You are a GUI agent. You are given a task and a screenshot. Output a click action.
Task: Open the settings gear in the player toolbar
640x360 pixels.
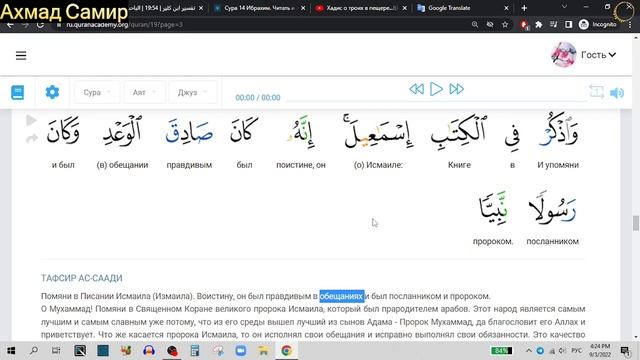52,92
